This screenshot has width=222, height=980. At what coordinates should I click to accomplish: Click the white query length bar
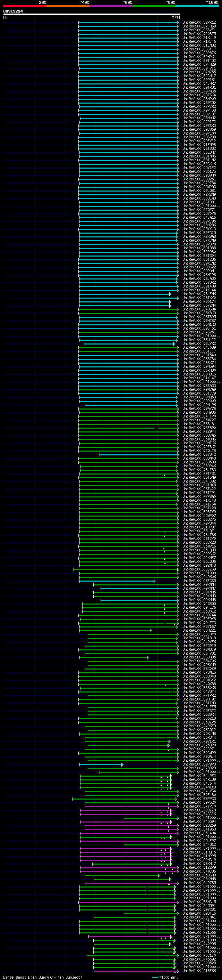pos(92,15)
